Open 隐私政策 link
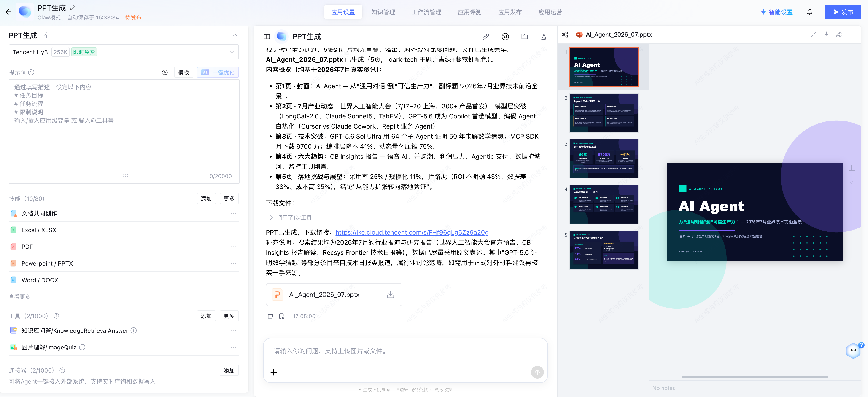 coord(443,390)
